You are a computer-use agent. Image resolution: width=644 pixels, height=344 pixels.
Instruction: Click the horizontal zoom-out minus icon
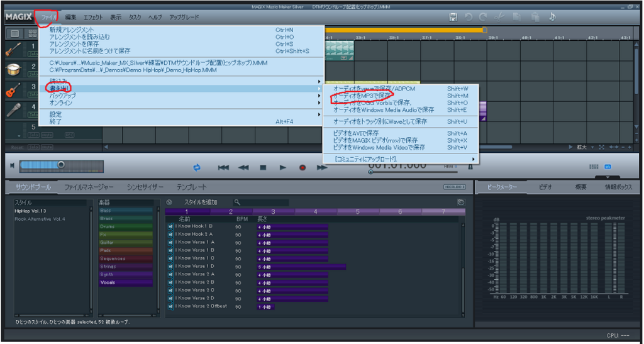tap(623, 147)
